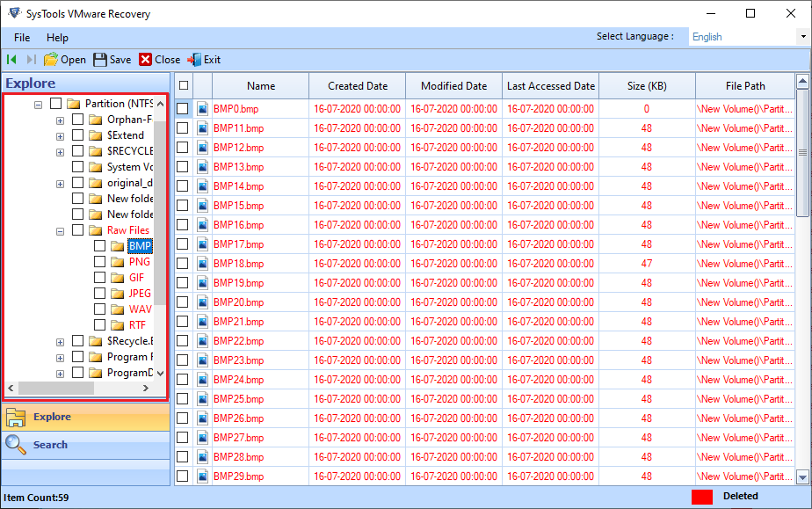Screen dimensions: 812x509
Task: Expand the $Extend folder node
Action: pos(59,135)
